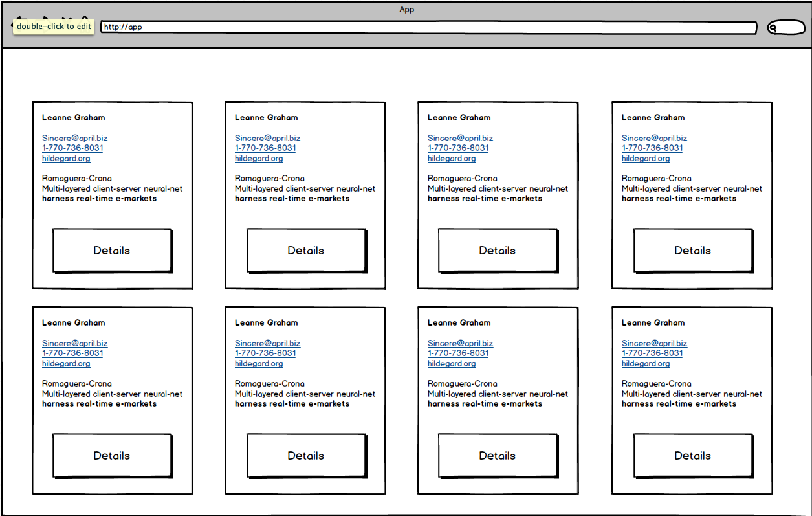Screen dimensions: 812x516
Task: Follow hildegard.org link in bottom-row first card
Action: click(x=66, y=363)
